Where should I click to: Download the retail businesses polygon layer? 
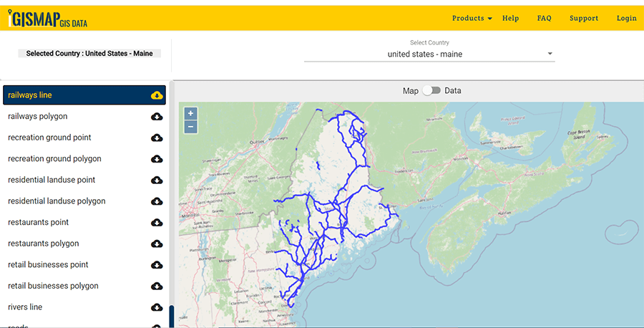(x=157, y=286)
